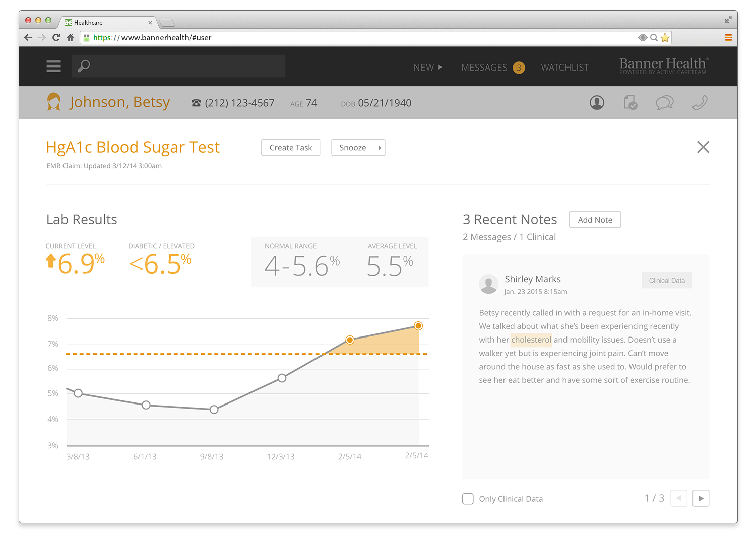Click the EMR Claim updated timestamp
756x539 pixels.
104,166
